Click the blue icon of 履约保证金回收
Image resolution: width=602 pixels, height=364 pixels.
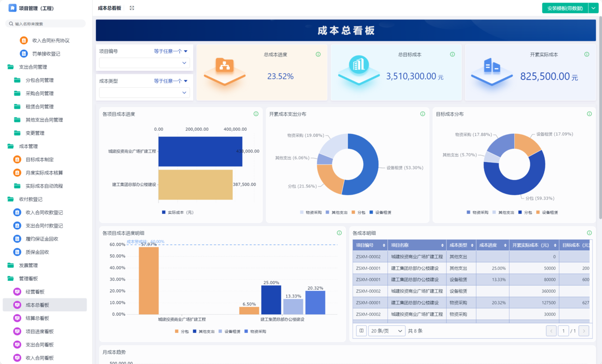pyautogui.click(x=17, y=239)
